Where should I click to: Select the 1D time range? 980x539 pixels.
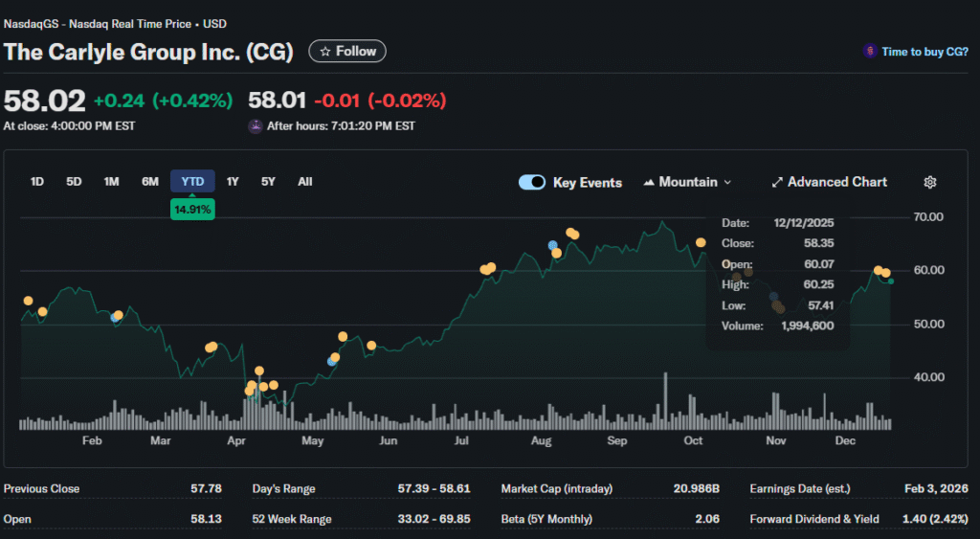click(37, 182)
